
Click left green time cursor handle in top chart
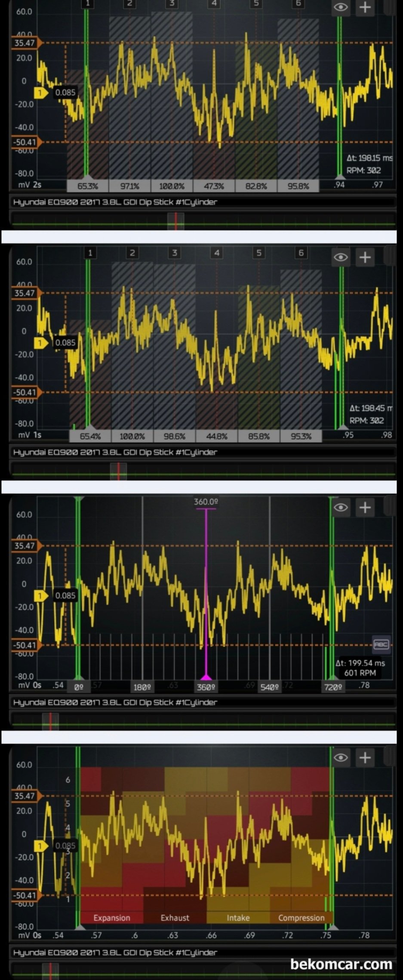tap(87, 177)
